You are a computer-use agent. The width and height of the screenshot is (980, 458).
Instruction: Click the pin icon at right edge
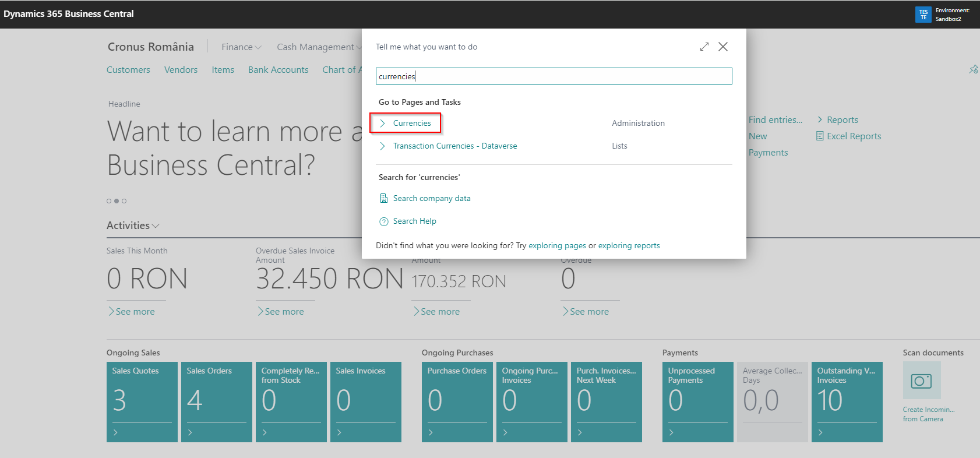pos(973,70)
